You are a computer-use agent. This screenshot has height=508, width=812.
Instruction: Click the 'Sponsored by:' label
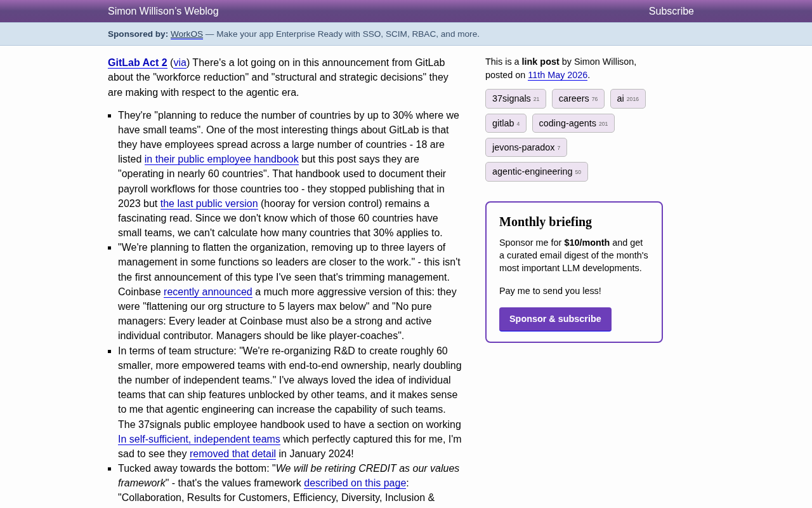tap(138, 34)
